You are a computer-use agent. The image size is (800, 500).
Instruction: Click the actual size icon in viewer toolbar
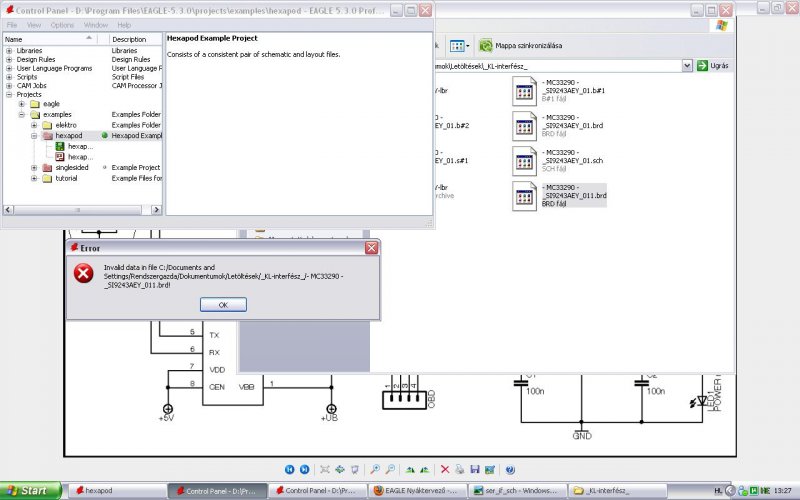pyautogui.click(x=340, y=469)
